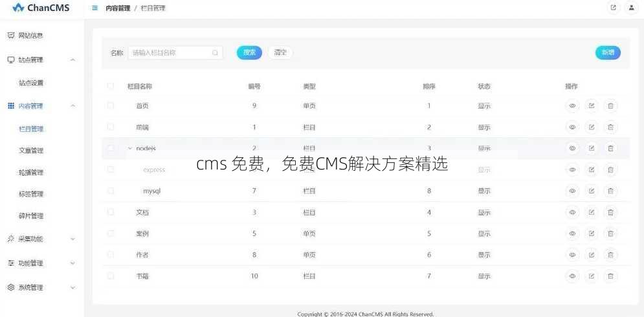Edit the nodejs row
Screen dimensions: 644x317
(x=592, y=148)
